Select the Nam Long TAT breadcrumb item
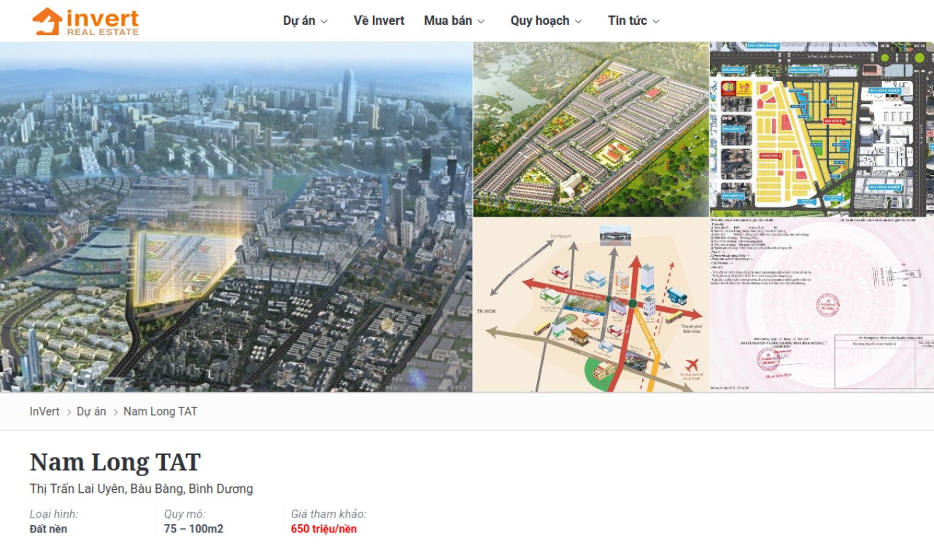 pyautogui.click(x=161, y=411)
